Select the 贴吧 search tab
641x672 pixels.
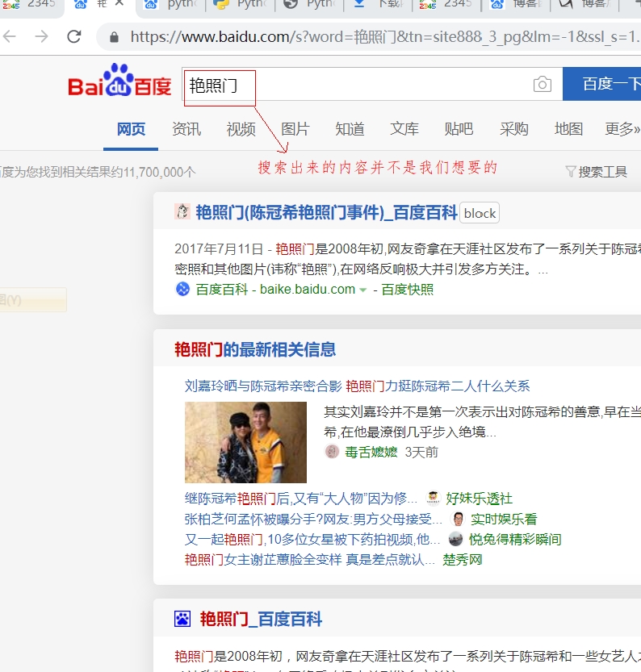459,128
